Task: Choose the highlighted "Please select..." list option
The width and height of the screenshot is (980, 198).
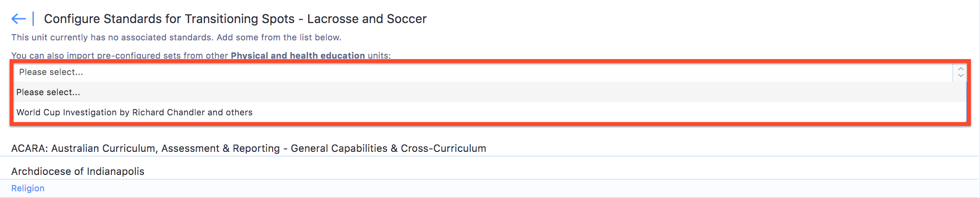Action: click(x=48, y=92)
